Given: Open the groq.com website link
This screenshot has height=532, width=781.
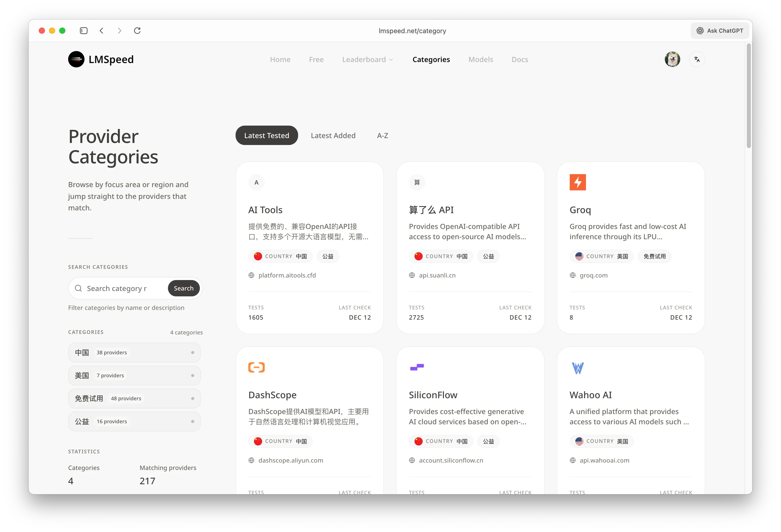Looking at the screenshot, I should pos(593,275).
